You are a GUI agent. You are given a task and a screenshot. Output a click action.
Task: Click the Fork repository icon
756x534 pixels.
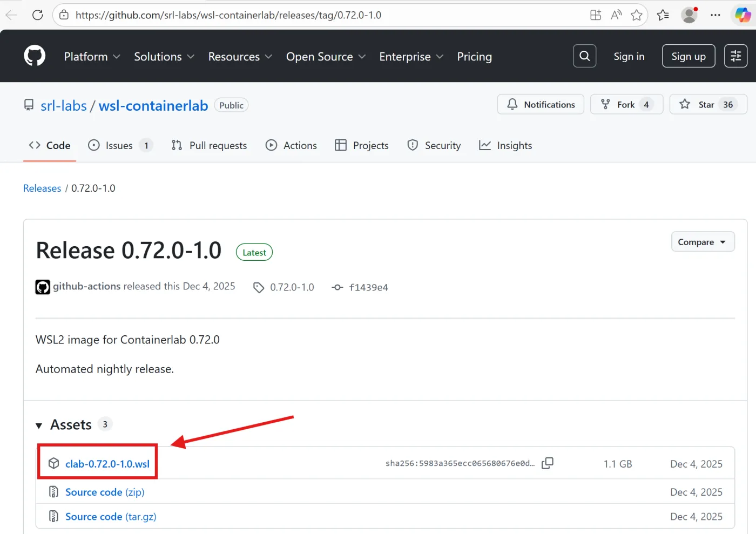click(x=604, y=104)
